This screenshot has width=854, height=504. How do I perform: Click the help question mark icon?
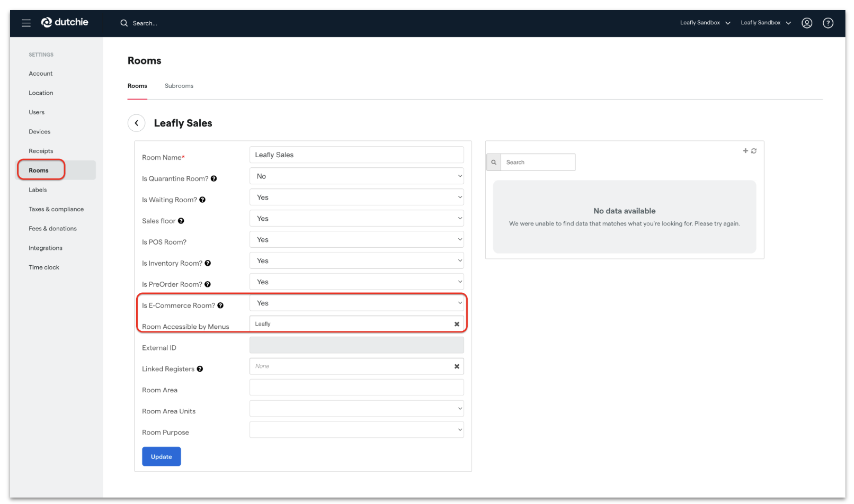point(828,23)
